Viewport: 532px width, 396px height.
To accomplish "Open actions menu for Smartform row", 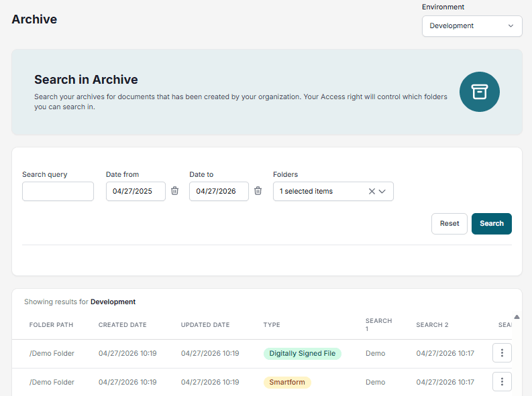I will [x=502, y=382].
